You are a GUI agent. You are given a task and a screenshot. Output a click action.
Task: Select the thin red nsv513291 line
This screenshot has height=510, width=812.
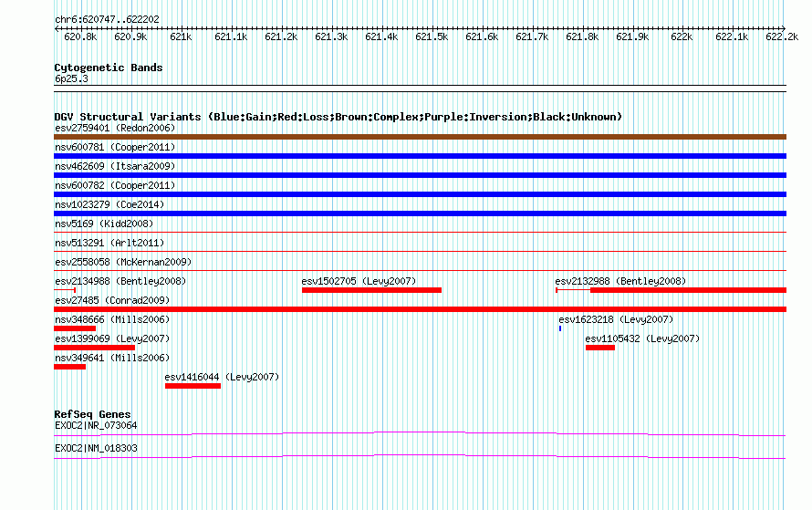pos(420,251)
